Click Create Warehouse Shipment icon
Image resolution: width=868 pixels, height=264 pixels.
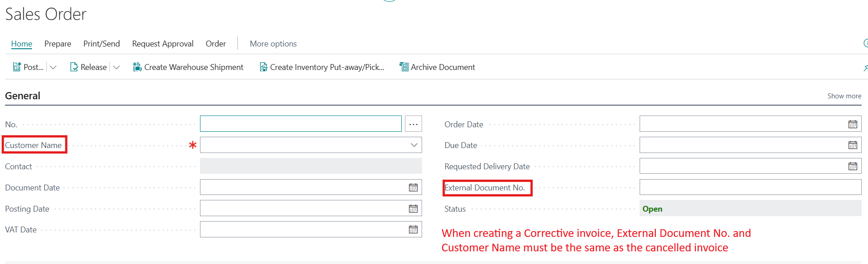pyautogui.click(x=137, y=67)
